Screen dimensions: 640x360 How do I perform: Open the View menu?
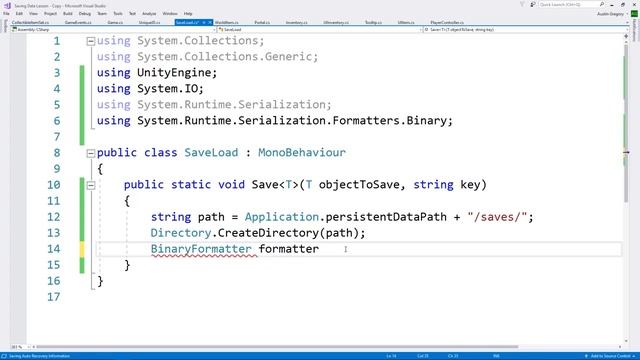point(33,13)
